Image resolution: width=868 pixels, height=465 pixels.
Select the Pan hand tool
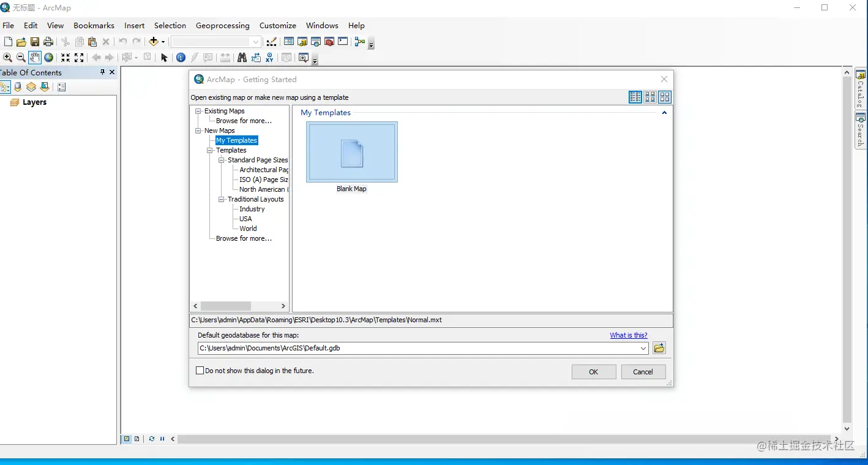click(35, 58)
